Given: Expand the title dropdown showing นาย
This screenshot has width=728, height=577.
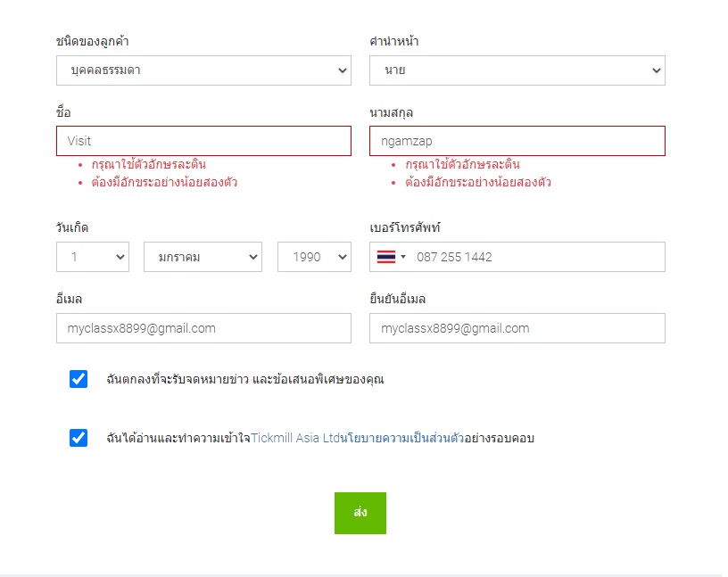Looking at the screenshot, I should [x=517, y=70].
